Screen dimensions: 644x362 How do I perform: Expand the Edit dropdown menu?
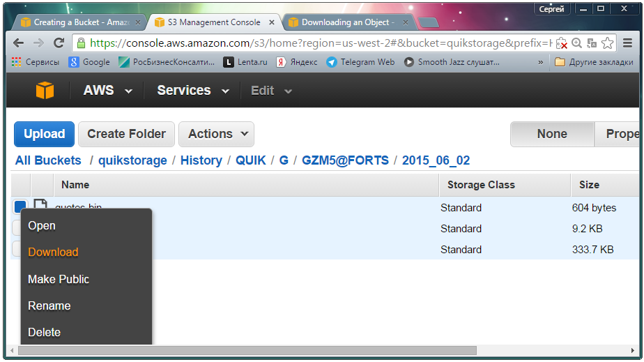[x=272, y=91]
